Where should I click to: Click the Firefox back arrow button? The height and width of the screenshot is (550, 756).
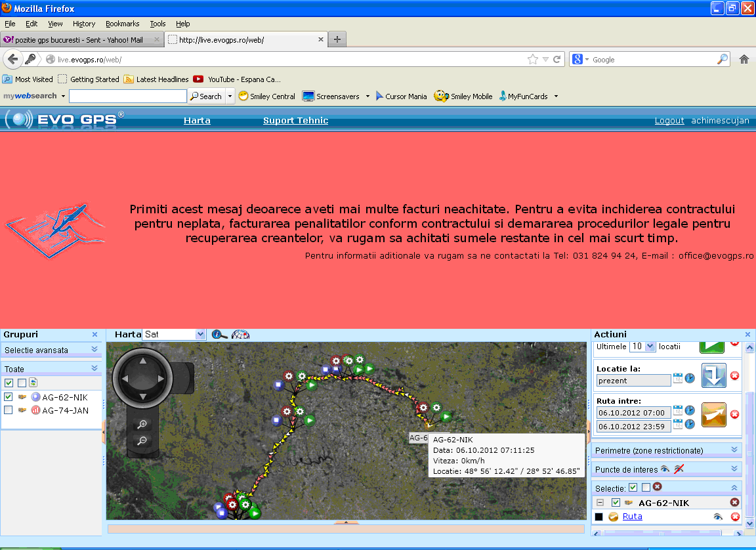[13, 59]
